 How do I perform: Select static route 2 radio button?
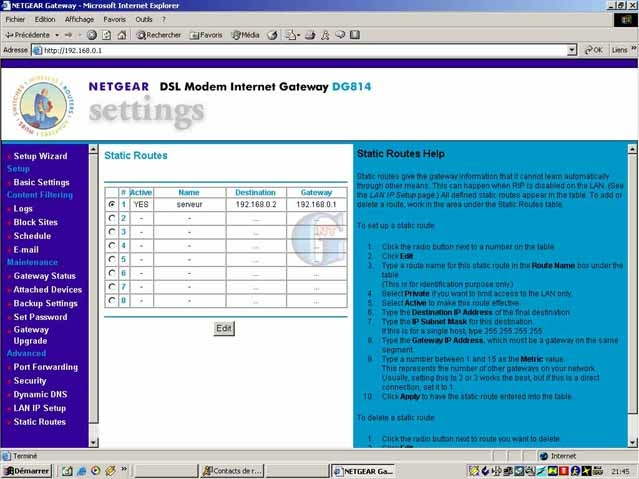tap(112, 218)
